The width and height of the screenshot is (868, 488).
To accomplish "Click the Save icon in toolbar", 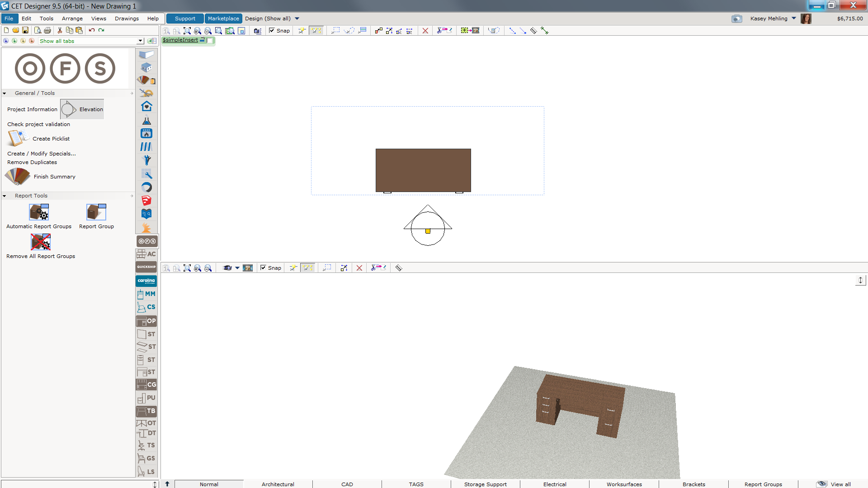I will [25, 30].
